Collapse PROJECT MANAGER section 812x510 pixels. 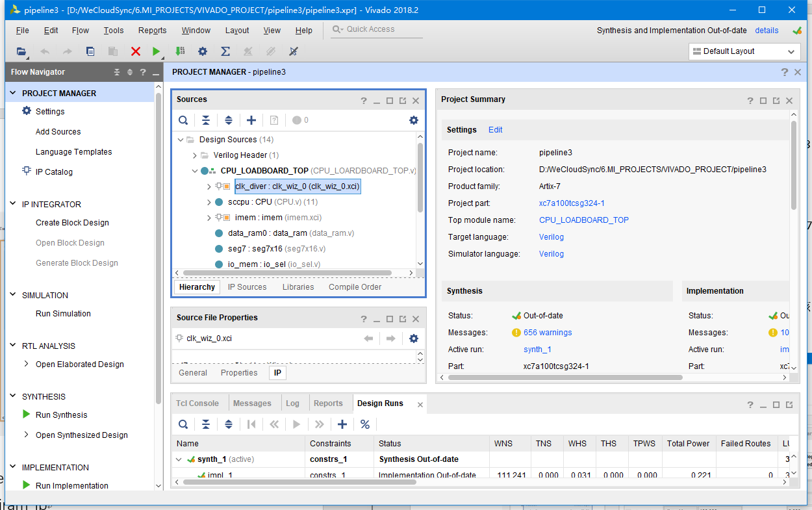tap(13, 93)
